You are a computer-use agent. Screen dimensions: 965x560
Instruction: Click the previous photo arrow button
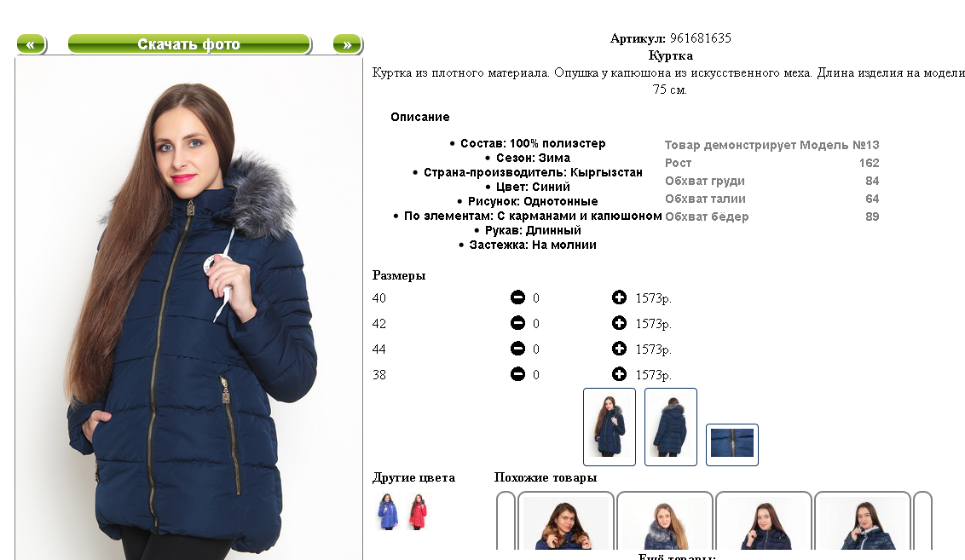(x=31, y=44)
